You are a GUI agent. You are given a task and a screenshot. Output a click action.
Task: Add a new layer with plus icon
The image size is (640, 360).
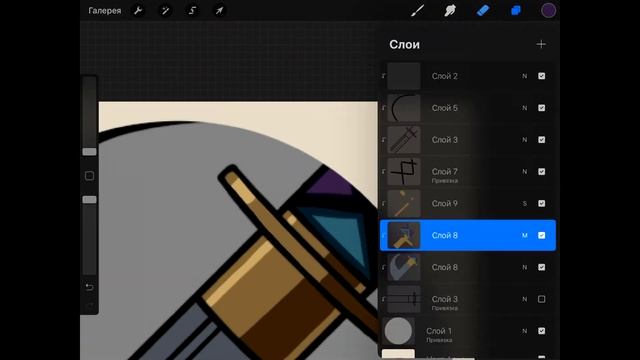click(x=541, y=44)
